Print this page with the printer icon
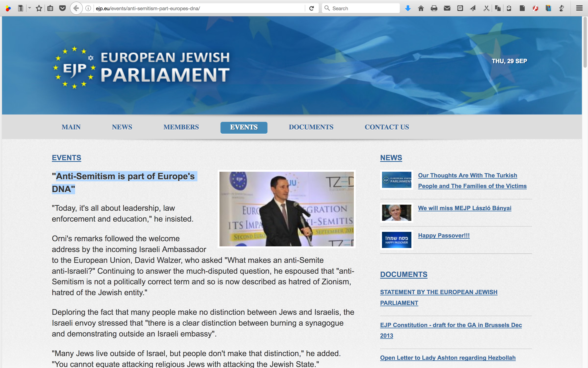Screen dimensions: 588x368 [434, 9]
